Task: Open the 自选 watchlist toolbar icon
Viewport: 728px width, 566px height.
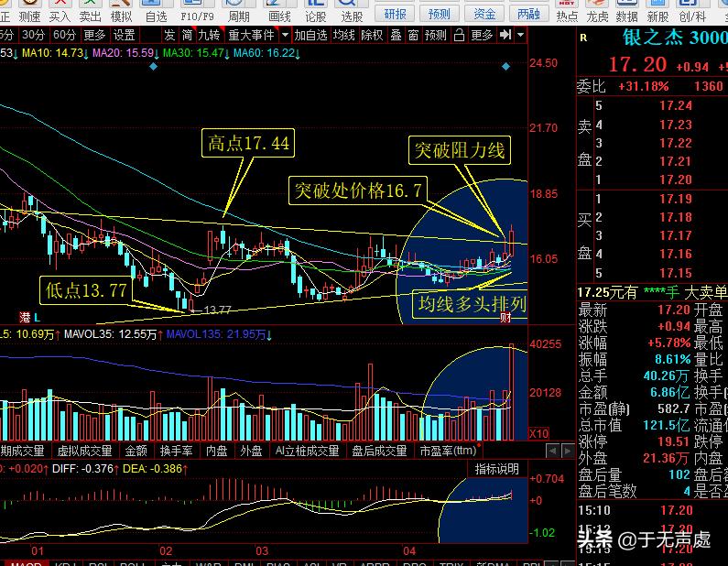Action: (x=156, y=12)
